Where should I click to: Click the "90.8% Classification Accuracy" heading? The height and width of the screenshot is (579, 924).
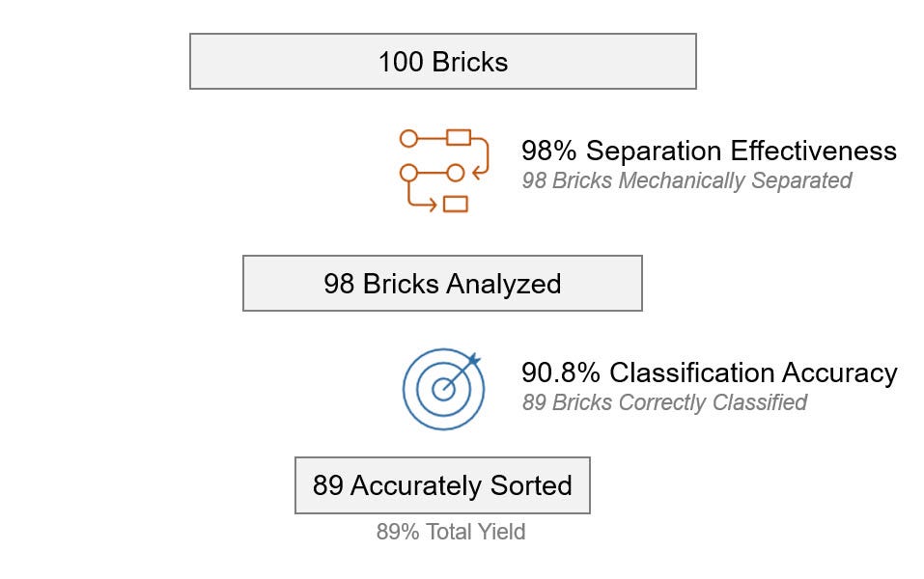(710, 372)
